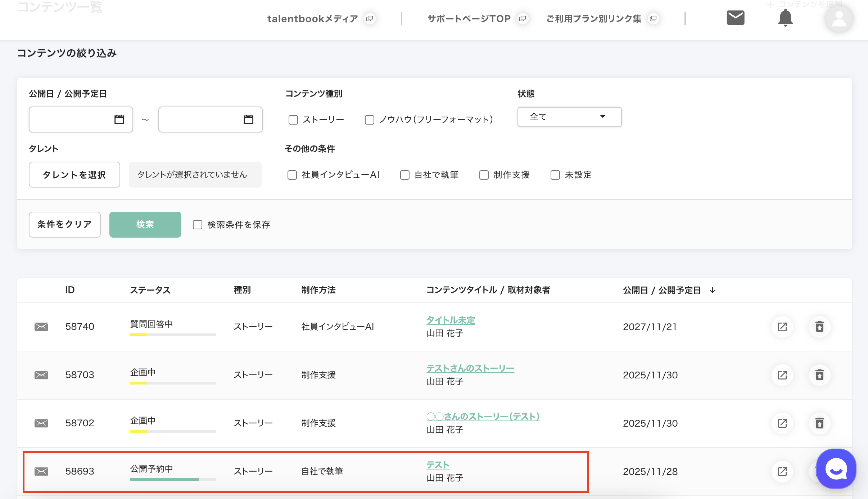This screenshot has height=499, width=868.
Task: Open the mail envelope icon in header
Action: pyautogui.click(x=735, y=18)
